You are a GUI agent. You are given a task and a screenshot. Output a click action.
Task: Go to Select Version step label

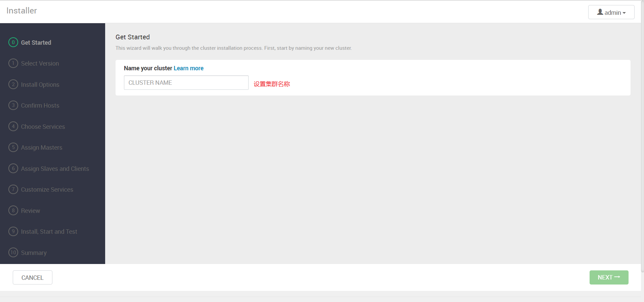coord(40,64)
